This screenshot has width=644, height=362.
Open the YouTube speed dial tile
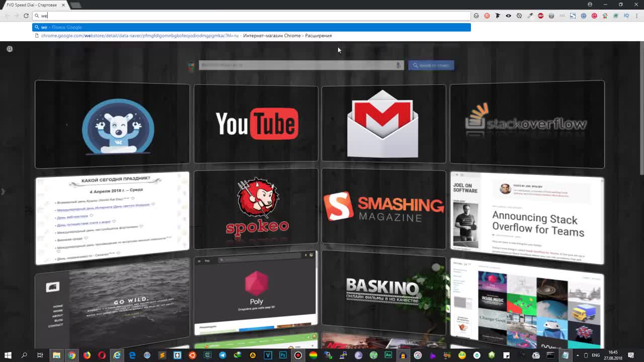coord(256,124)
